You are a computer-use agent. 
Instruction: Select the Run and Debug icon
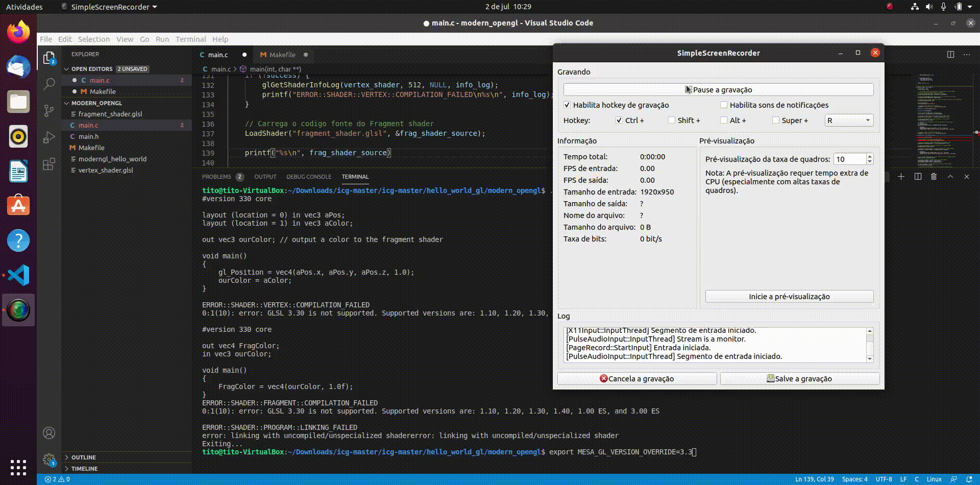pyautogui.click(x=49, y=137)
